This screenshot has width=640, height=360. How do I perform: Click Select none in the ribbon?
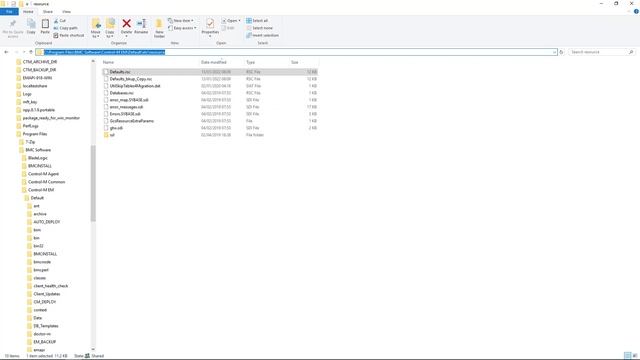click(x=259, y=28)
